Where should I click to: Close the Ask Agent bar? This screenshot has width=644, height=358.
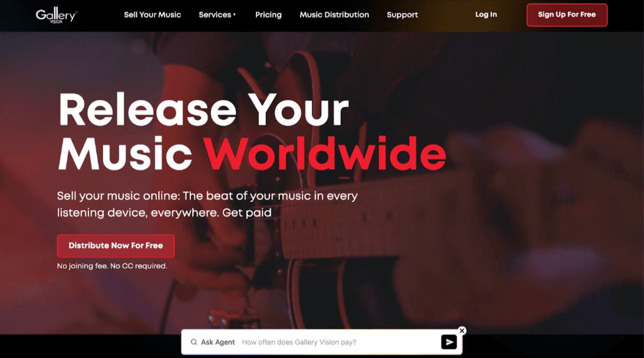(462, 330)
